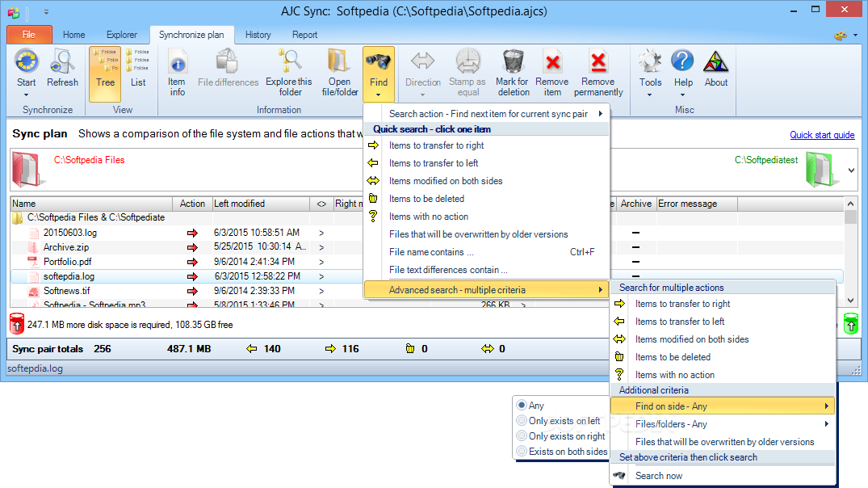Choose quick search Items modified on both sides
868x488 pixels.
pos(487,181)
